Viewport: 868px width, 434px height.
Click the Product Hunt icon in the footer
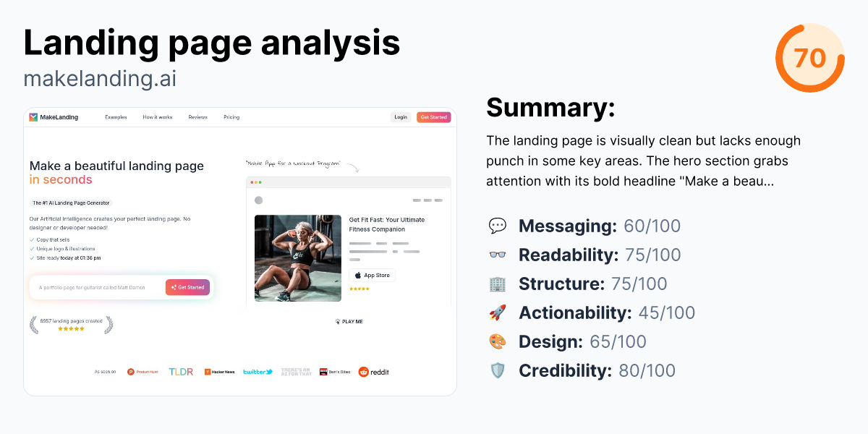click(x=130, y=371)
